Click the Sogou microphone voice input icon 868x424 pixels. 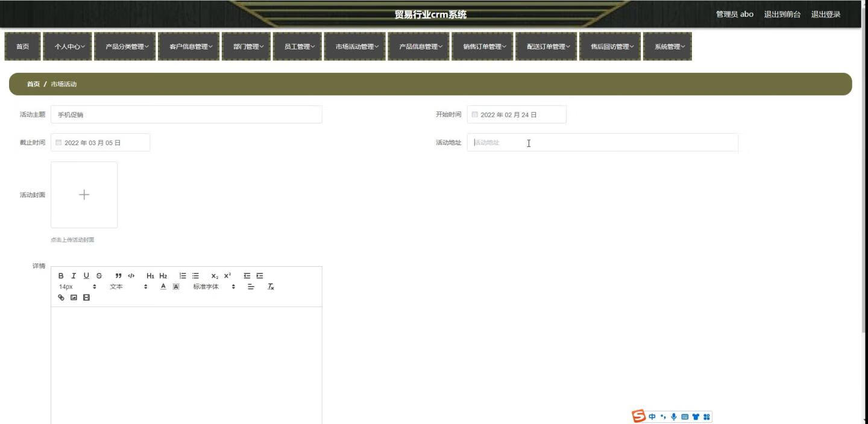coord(674,417)
